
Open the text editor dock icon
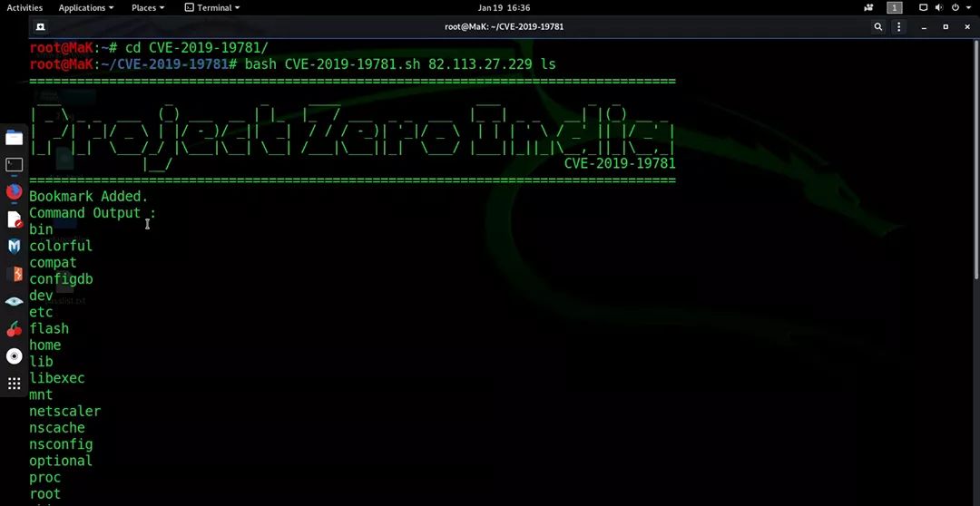pyautogui.click(x=15, y=219)
